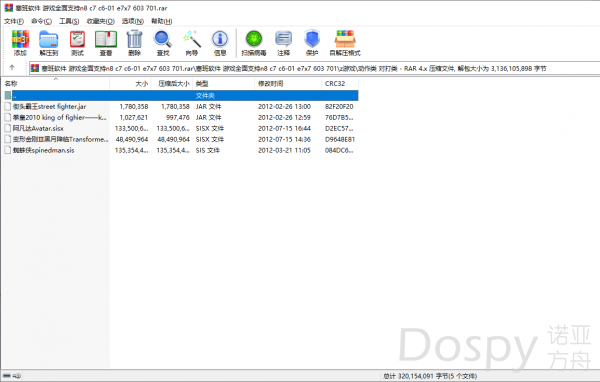Viewport: 600px width, 382px height.
Task: Click the Extract To (解压到) folder icon
Action: click(x=49, y=43)
